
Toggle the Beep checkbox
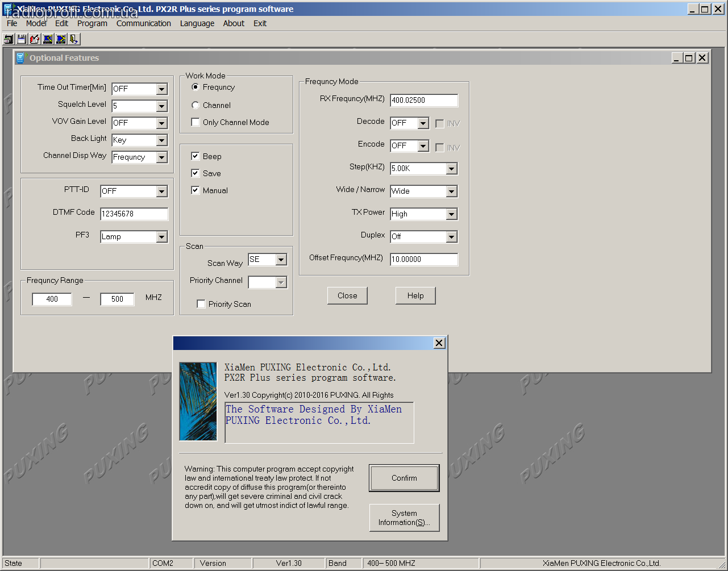[x=195, y=156]
